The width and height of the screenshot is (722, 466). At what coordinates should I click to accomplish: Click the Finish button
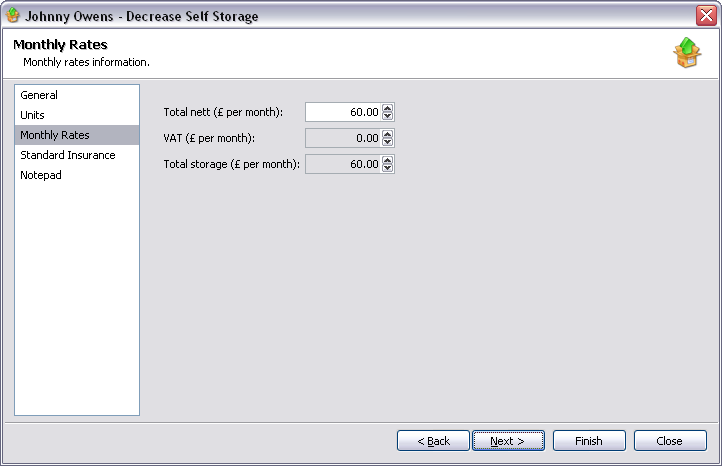589,441
